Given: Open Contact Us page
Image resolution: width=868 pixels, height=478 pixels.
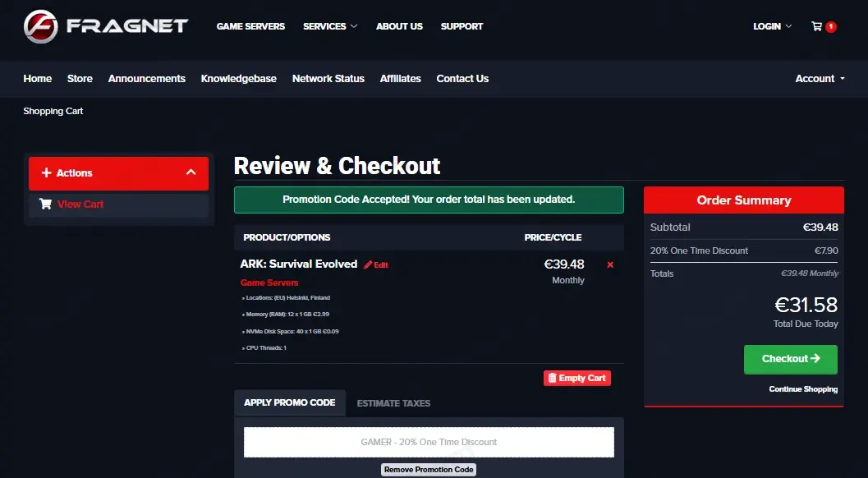Looking at the screenshot, I should click(x=462, y=79).
